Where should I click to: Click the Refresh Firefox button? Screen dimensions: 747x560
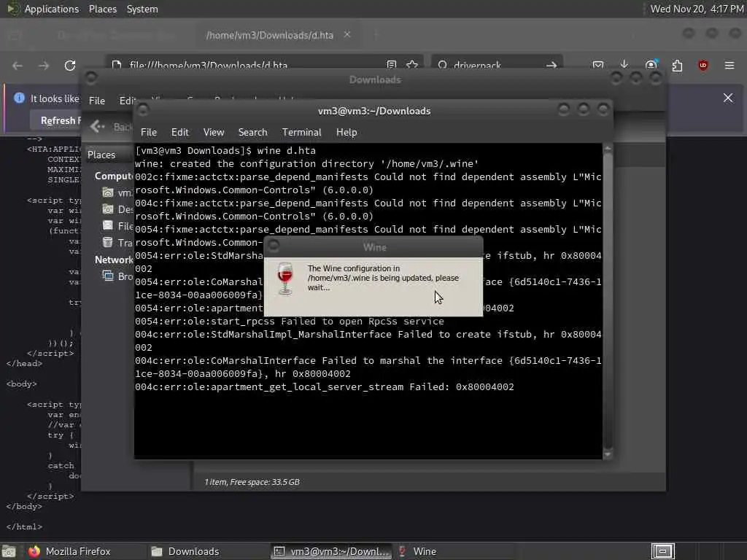(56, 120)
